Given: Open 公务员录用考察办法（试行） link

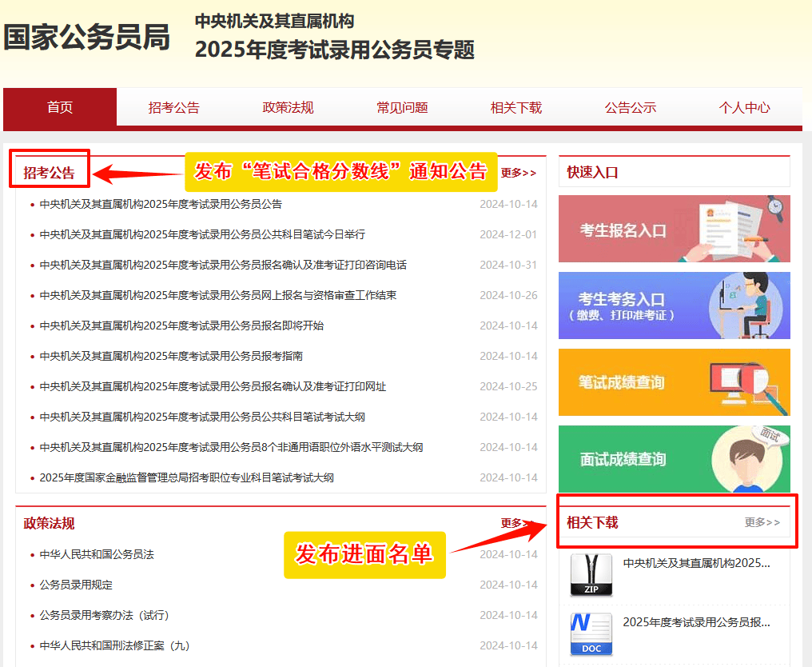Looking at the screenshot, I should [x=105, y=615].
